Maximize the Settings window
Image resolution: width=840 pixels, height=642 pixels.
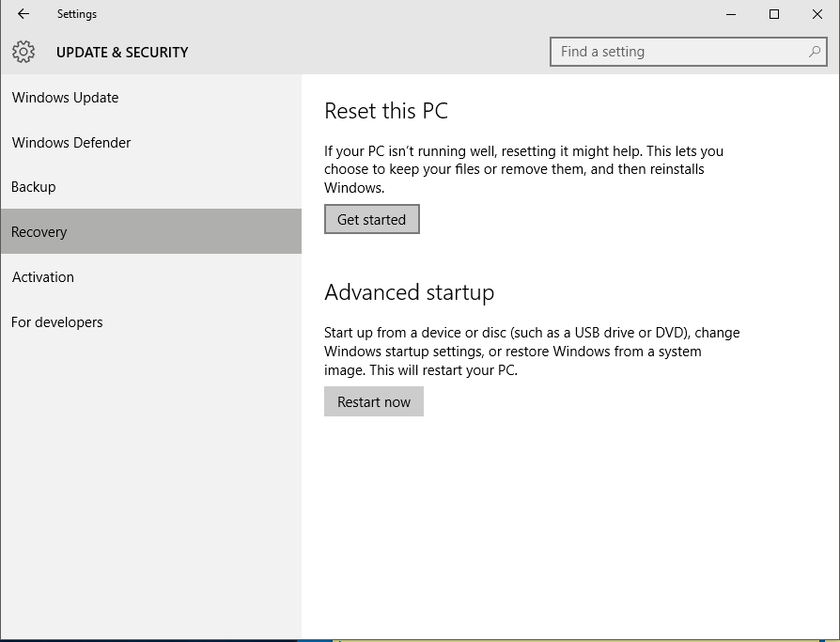(x=774, y=14)
